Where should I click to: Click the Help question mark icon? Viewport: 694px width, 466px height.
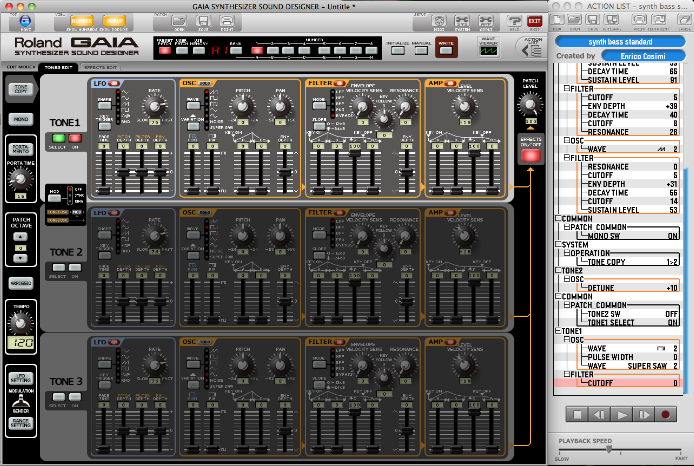tap(514, 21)
